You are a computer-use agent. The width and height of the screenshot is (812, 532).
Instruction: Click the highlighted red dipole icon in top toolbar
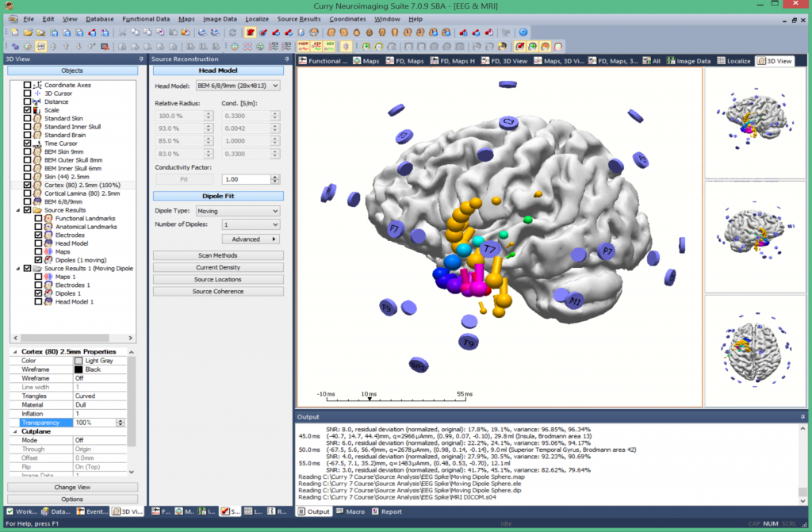pyautogui.click(x=251, y=33)
